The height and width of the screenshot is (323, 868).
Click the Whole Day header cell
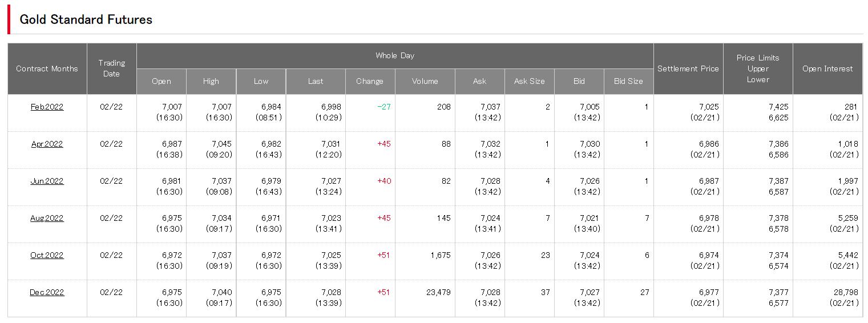tap(395, 55)
